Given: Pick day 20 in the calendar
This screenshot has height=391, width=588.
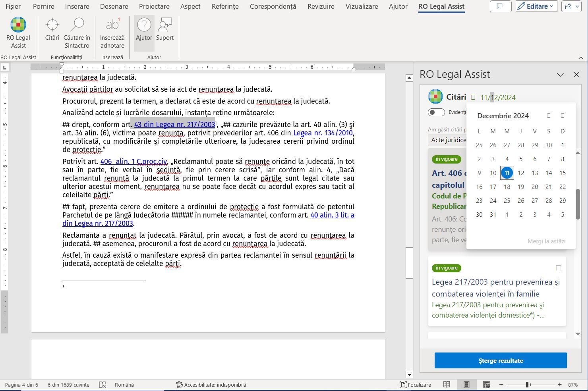Looking at the screenshot, I should pyautogui.click(x=535, y=187).
